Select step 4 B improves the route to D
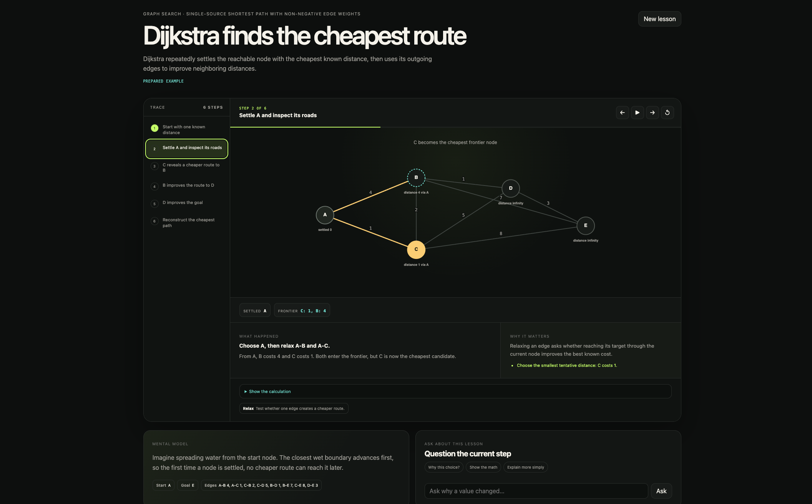The image size is (812, 504). pos(187,186)
